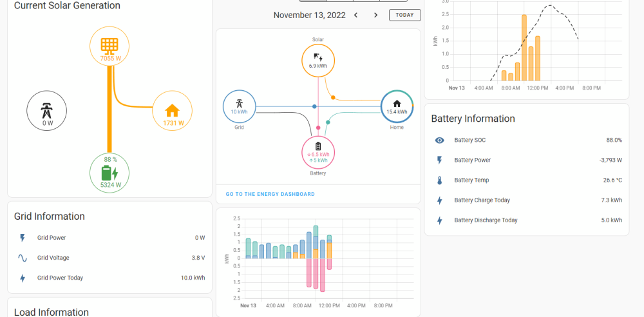Click the TODAY button
The width and height of the screenshot is (644, 317).
click(405, 15)
